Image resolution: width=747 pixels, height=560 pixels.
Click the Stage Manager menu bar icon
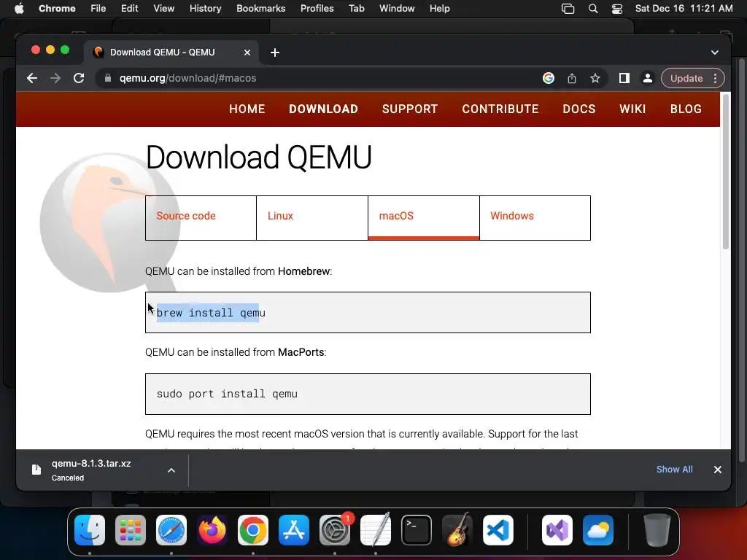568,9
